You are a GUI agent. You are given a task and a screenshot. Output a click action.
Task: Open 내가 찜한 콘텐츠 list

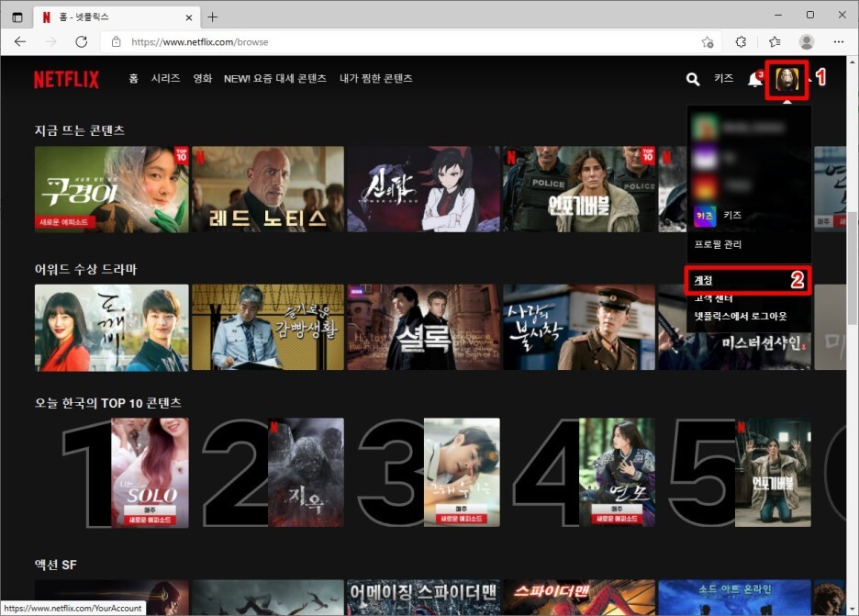click(x=376, y=78)
